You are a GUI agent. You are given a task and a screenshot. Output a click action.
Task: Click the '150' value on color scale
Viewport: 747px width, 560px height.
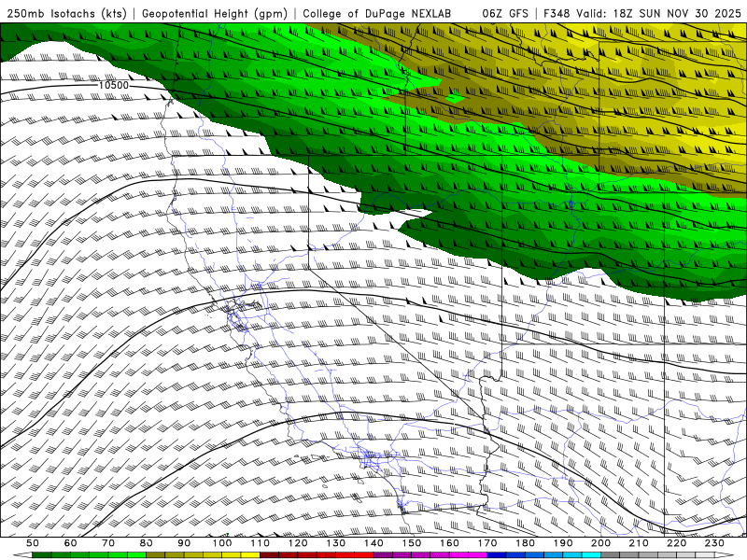(x=412, y=543)
